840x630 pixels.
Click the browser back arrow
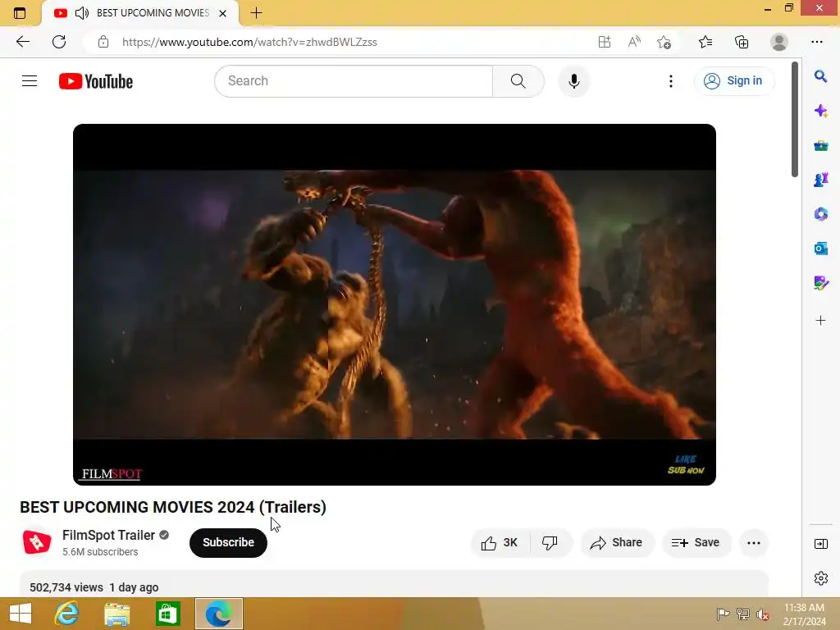pos(23,42)
